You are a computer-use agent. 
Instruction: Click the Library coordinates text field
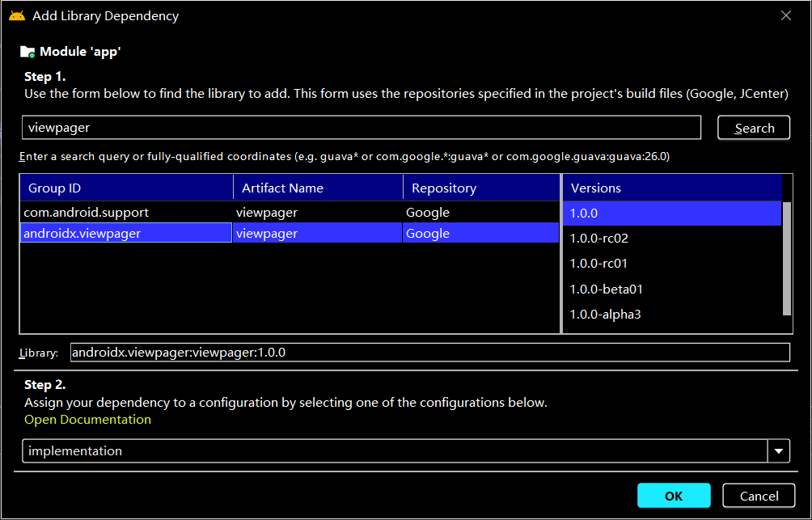(x=429, y=353)
